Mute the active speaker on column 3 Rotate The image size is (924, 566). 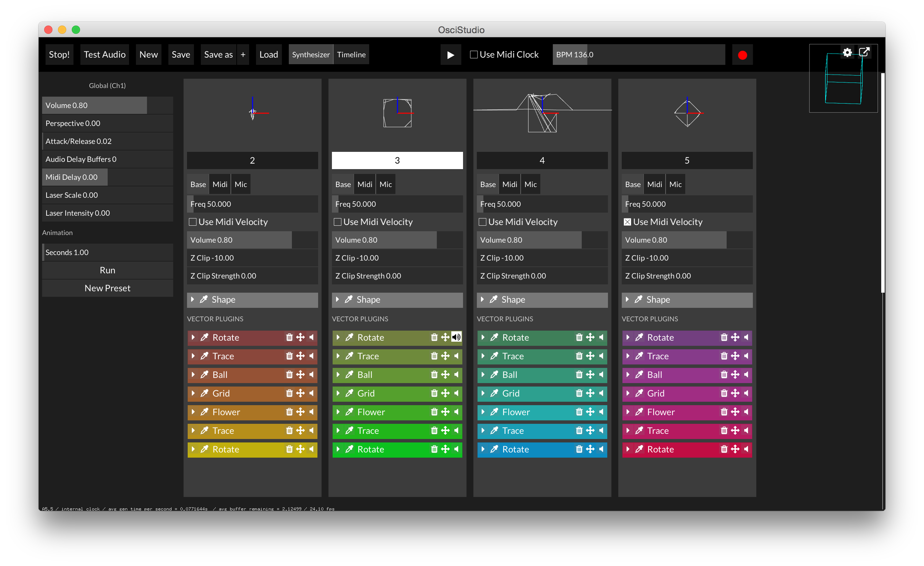[456, 337]
